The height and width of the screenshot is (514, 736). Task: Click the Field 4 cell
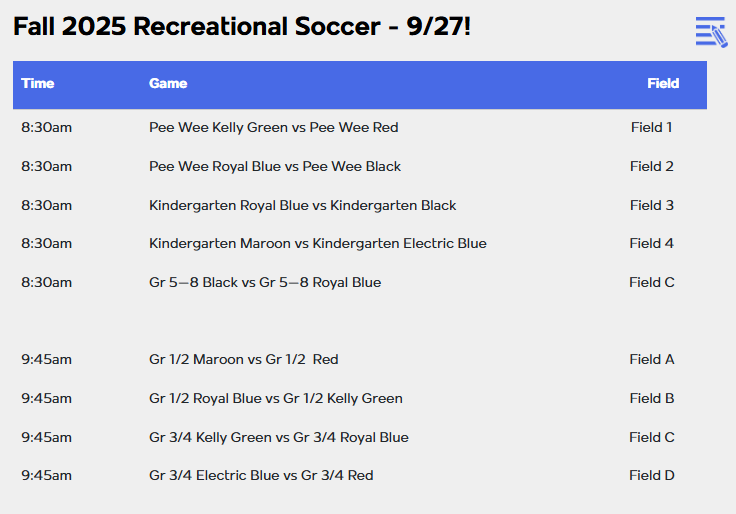(652, 244)
